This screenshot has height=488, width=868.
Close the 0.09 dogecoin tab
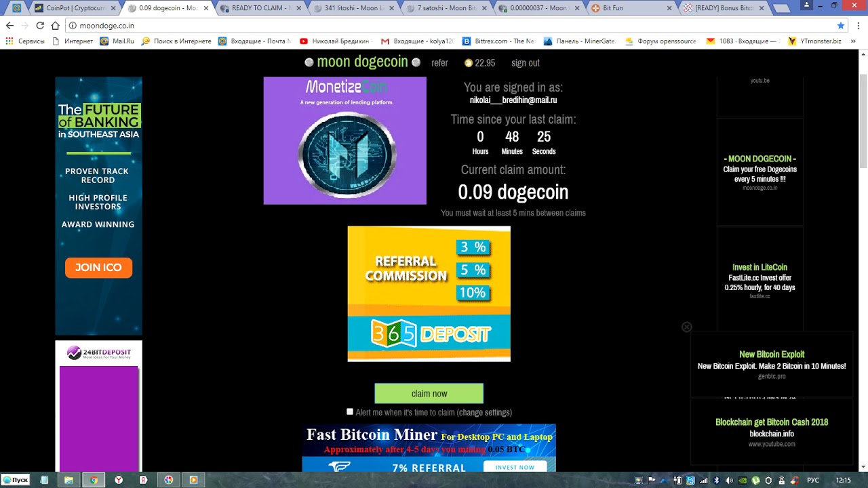[x=207, y=8]
